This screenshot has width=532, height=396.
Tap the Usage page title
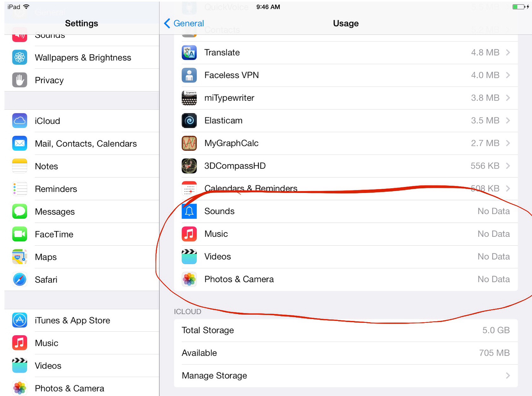(x=346, y=23)
